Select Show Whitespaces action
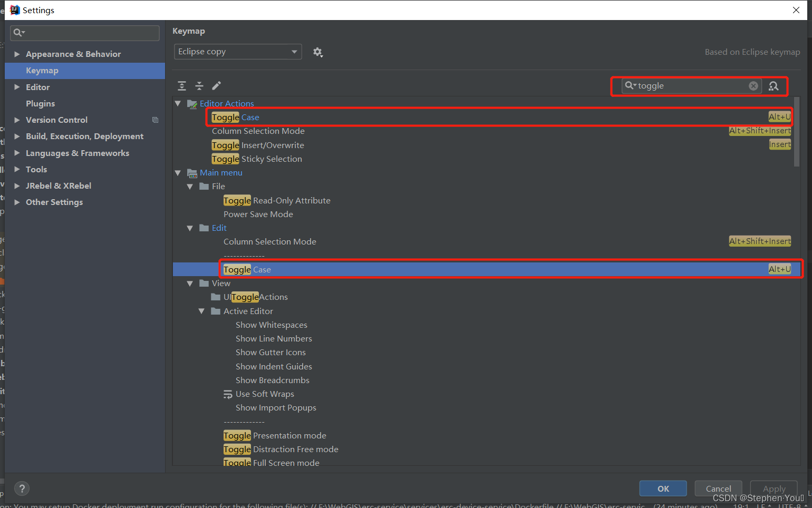812x508 pixels. point(272,325)
